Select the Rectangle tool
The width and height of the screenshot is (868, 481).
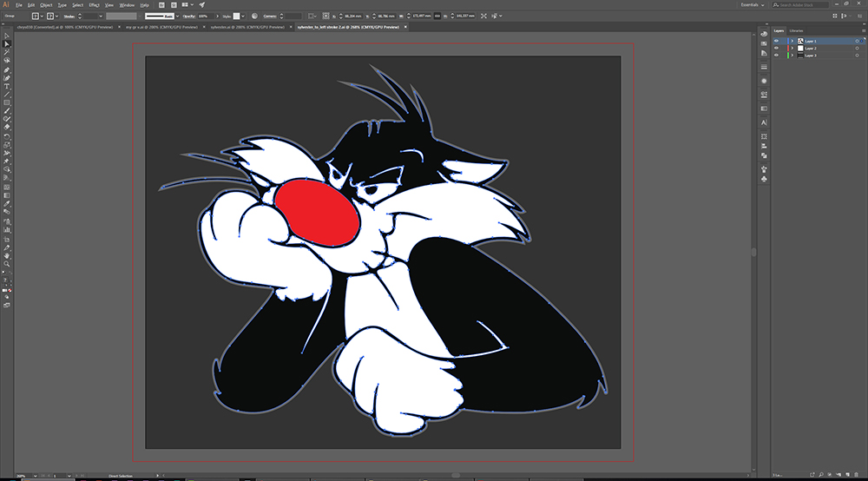(x=7, y=103)
